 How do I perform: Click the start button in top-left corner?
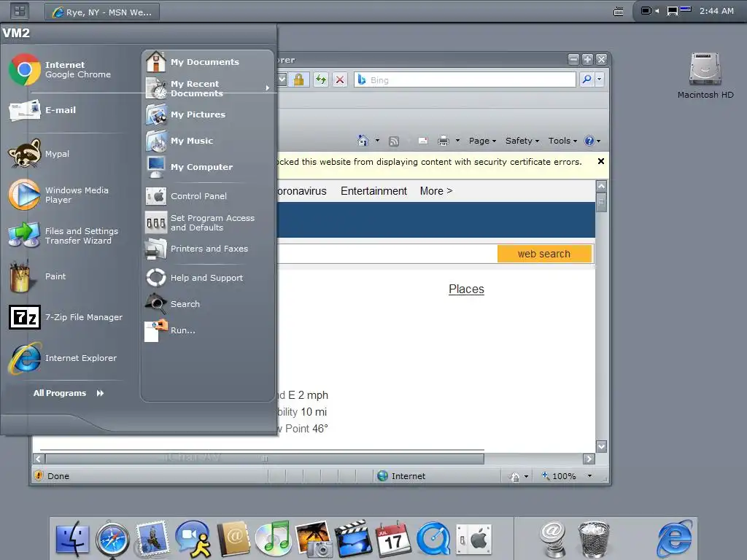pos(19,11)
